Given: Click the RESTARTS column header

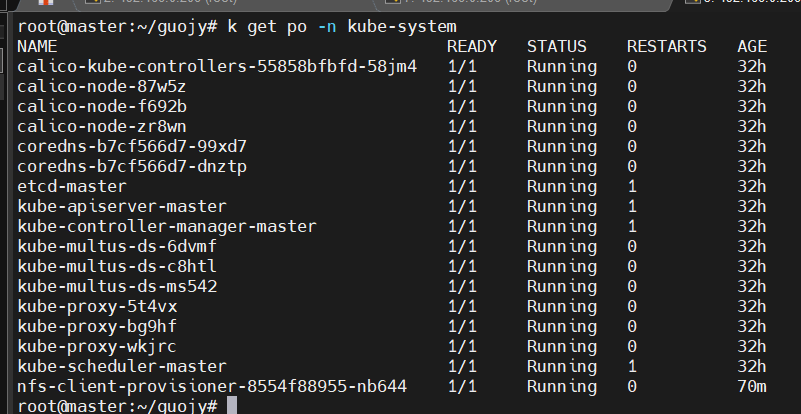Looking at the screenshot, I should pos(667,47).
